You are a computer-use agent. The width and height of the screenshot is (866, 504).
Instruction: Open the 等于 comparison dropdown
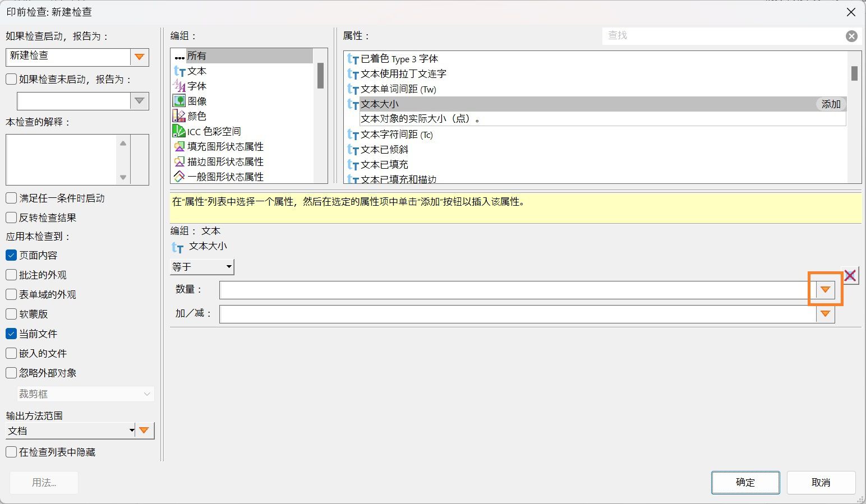(228, 267)
